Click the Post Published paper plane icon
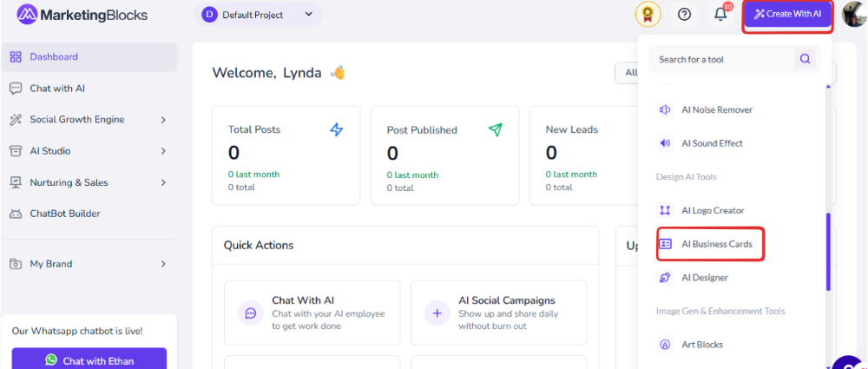The image size is (868, 369). (x=496, y=129)
